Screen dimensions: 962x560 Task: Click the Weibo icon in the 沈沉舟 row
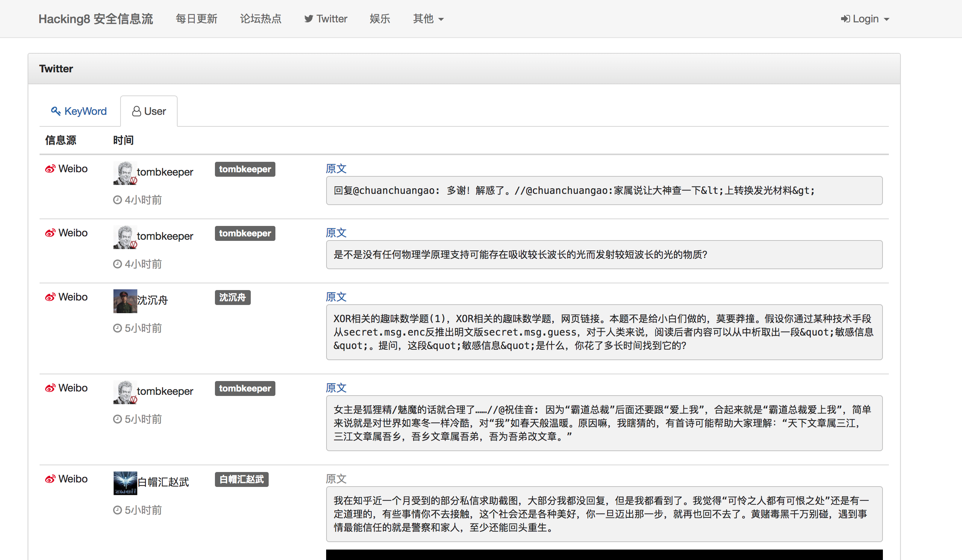click(50, 297)
